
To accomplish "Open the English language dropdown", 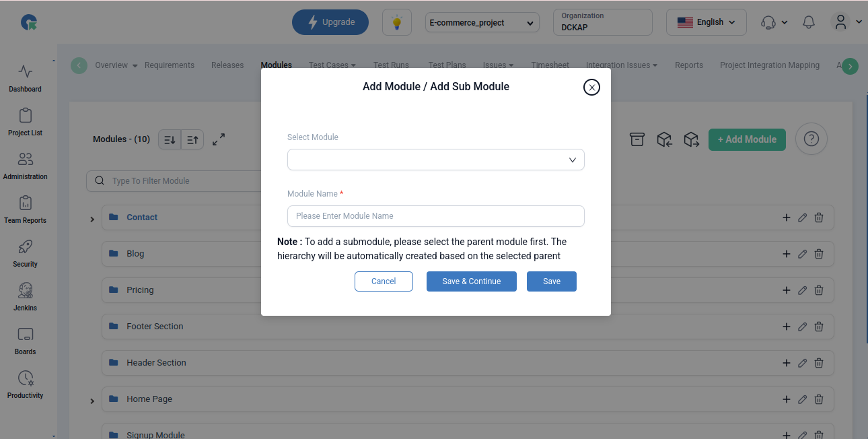I will tap(706, 22).
